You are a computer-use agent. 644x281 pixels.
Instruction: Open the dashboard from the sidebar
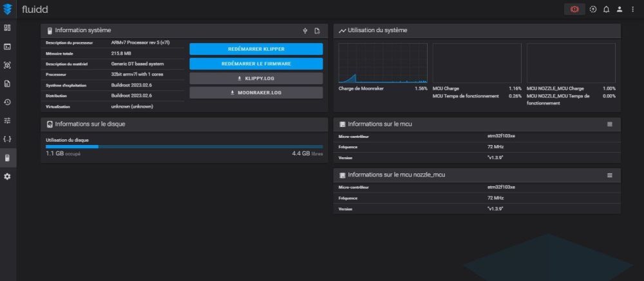coord(7,28)
